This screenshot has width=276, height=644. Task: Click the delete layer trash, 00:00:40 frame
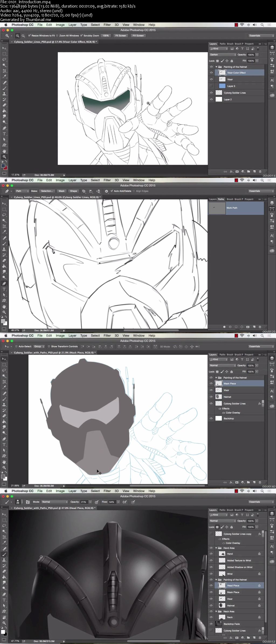click(260, 482)
